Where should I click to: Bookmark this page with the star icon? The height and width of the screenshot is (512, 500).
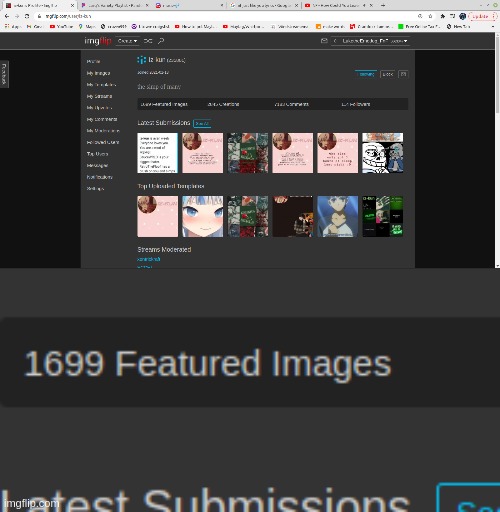tap(430, 16)
